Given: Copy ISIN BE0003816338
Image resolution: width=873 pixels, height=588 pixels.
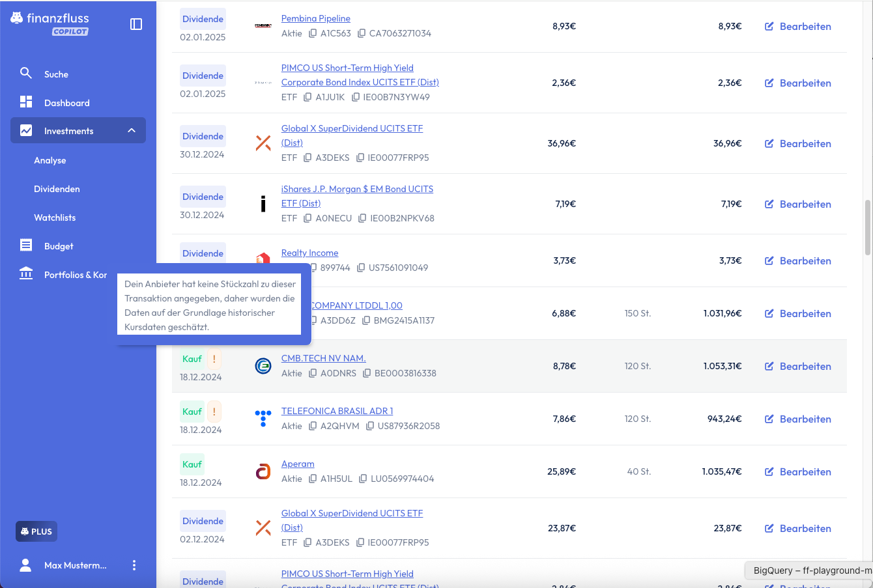Looking at the screenshot, I should tap(367, 373).
